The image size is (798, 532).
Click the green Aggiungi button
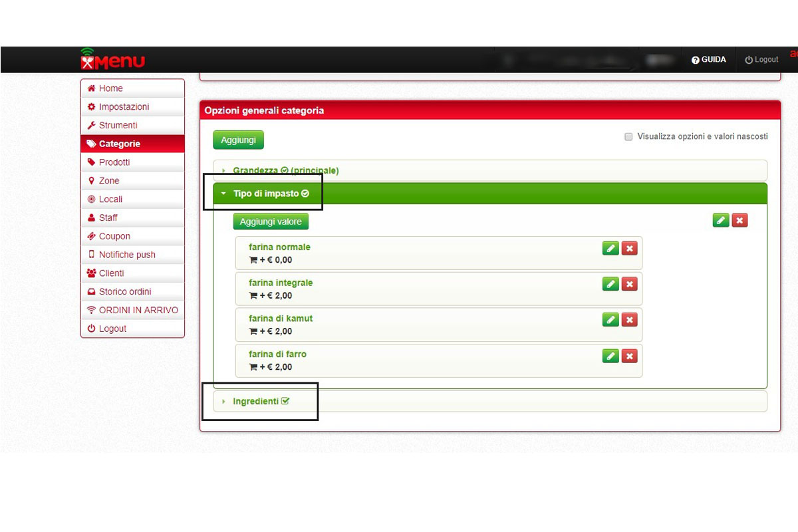(x=238, y=140)
